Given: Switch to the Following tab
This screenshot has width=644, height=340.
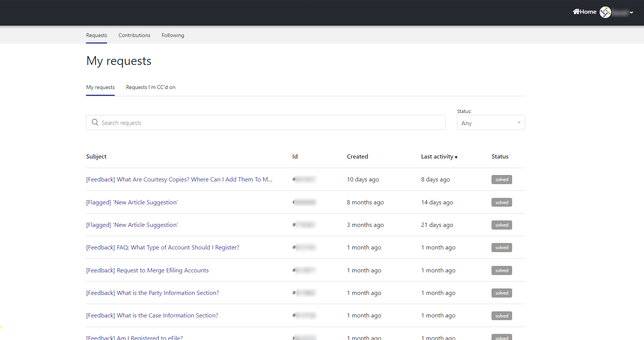Looking at the screenshot, I should 173,35.
